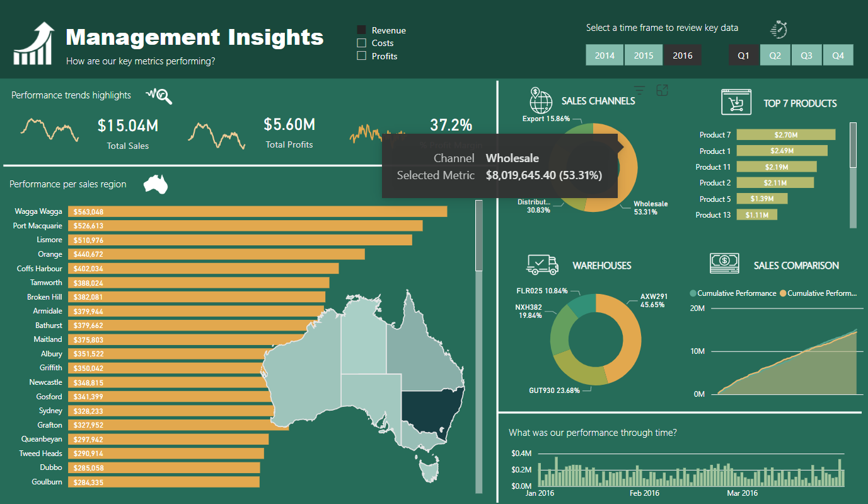Open the filter icon above Sales Channels
This screenshot has width=868, height=504.
pos(639,90)
